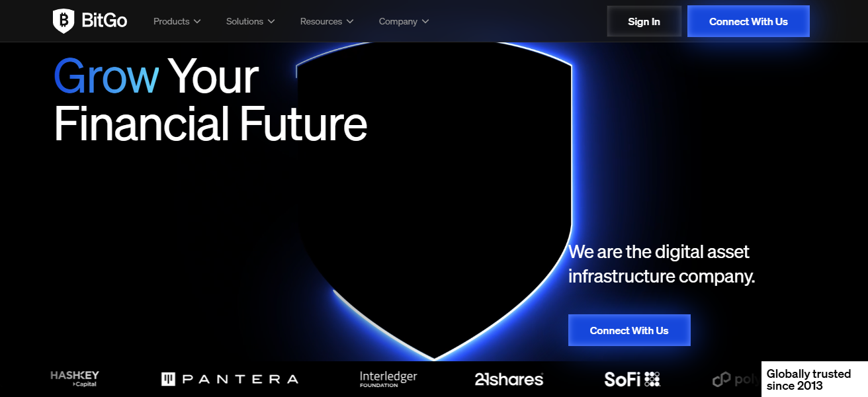Click the Interledger Foundation logo
Screen dimensions: 868x397
[388, 378]
